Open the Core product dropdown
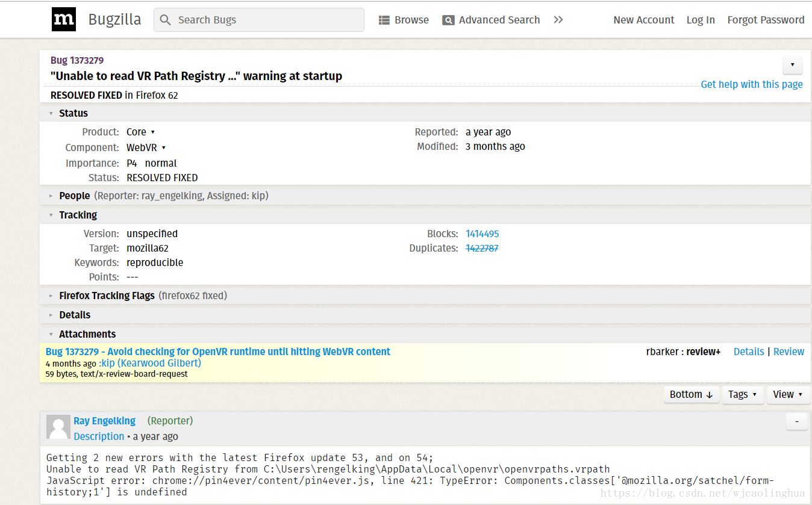The image size is (812, 505). coord(141,132)
